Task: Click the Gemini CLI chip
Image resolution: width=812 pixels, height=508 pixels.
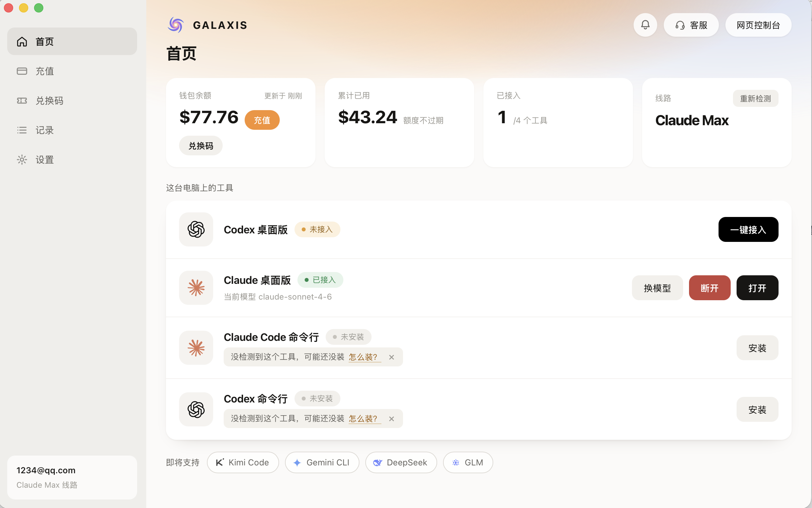Action: click(x=322, y=462)
